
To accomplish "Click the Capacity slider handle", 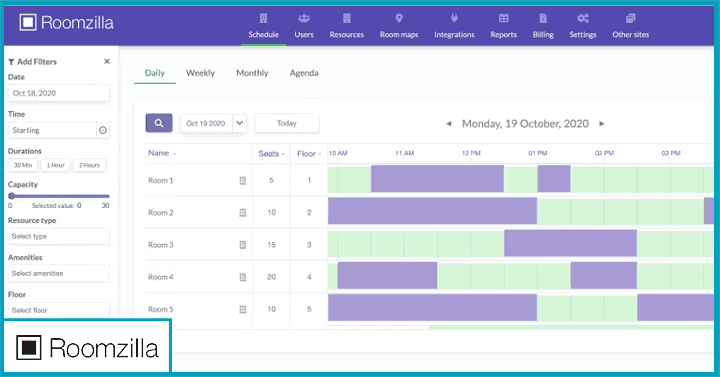I will (11, 196).
